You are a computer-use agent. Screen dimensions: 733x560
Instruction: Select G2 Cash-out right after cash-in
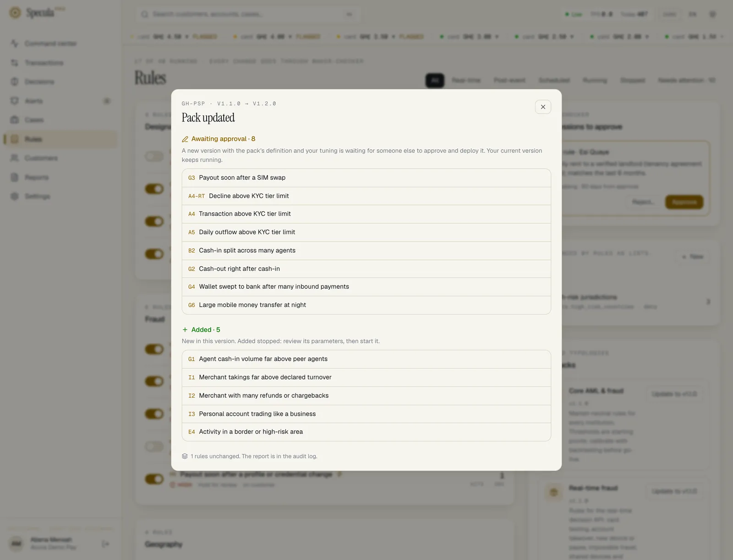point(366,269)
